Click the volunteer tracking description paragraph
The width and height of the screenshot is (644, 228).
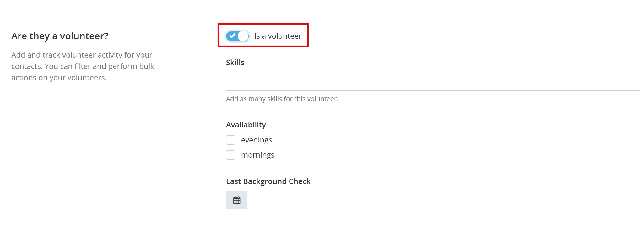(x=83, y=66)
